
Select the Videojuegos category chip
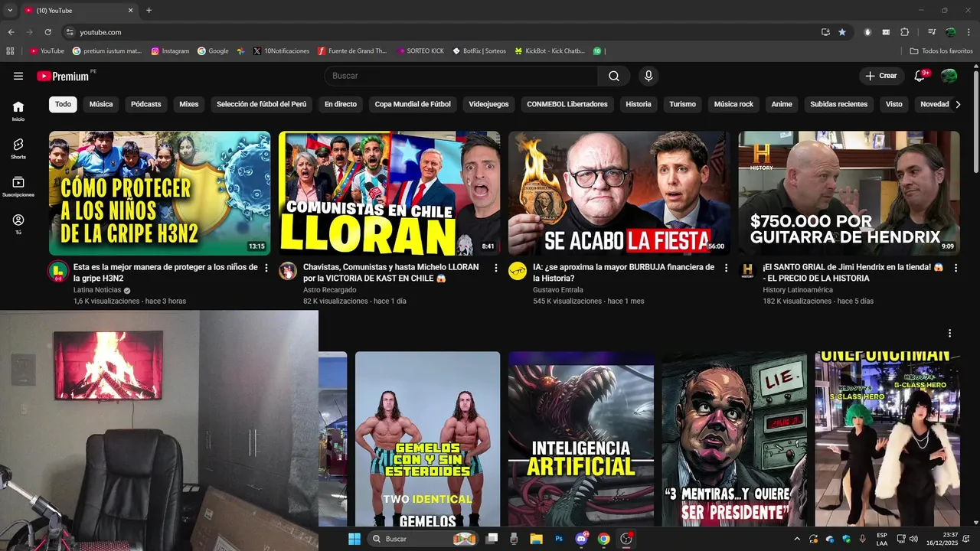pyautogui.click(x=488, y=104)
